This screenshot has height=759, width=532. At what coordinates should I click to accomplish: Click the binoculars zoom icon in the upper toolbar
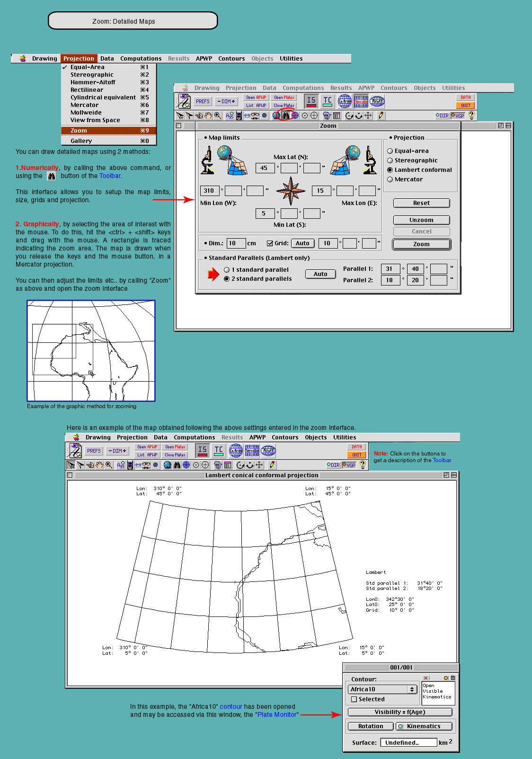(x=285, y=115)
